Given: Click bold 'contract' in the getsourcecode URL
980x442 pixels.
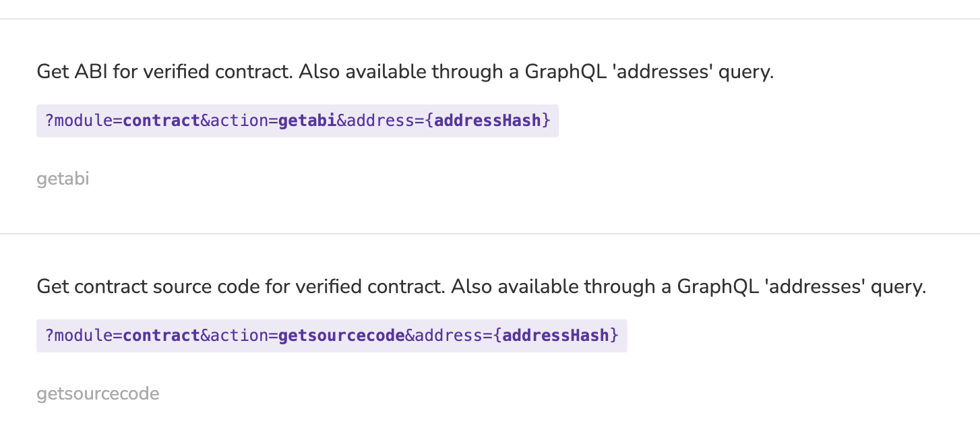Looking at the screenshot, I should [161, 336].
